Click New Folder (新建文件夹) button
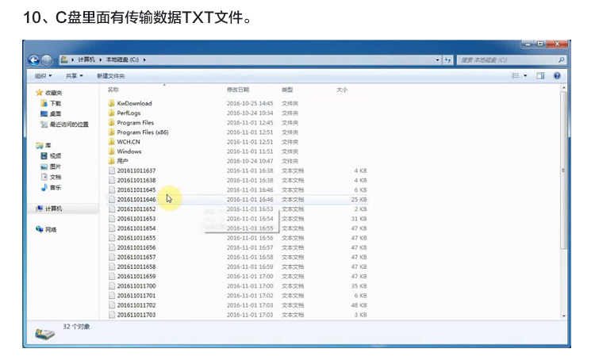This screenshot has width=595, height=364. click(x=110, y=75)
